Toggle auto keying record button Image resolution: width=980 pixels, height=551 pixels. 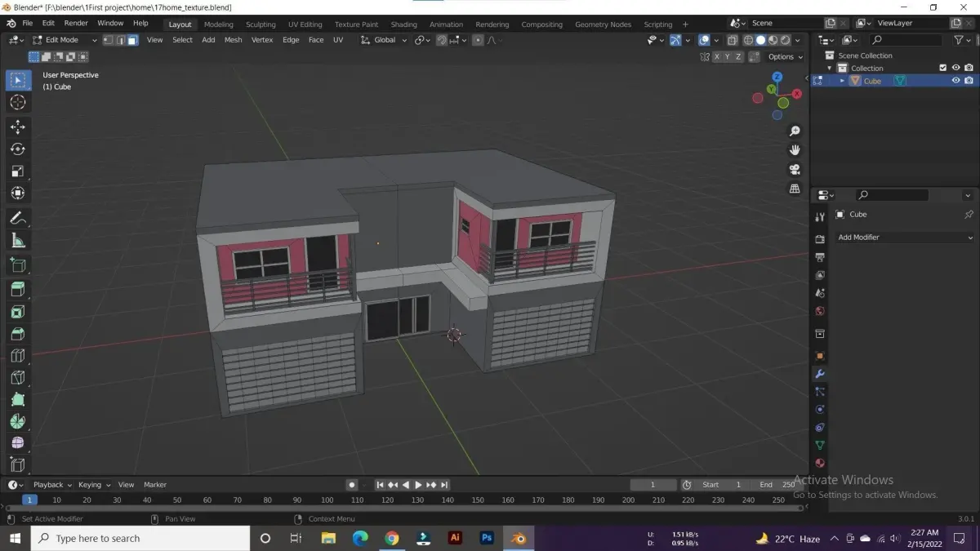352,485
